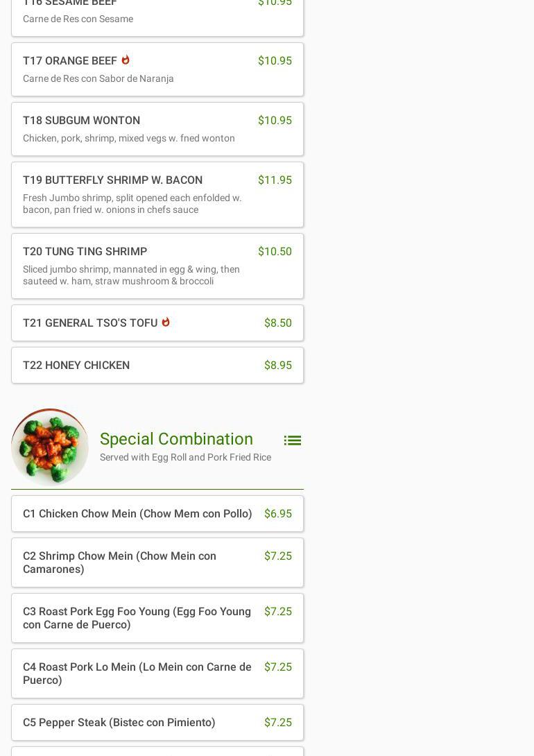Click the Special Combination dish thumbnail
The height and width of the screenshot is (756, 534).
(50, 447)
